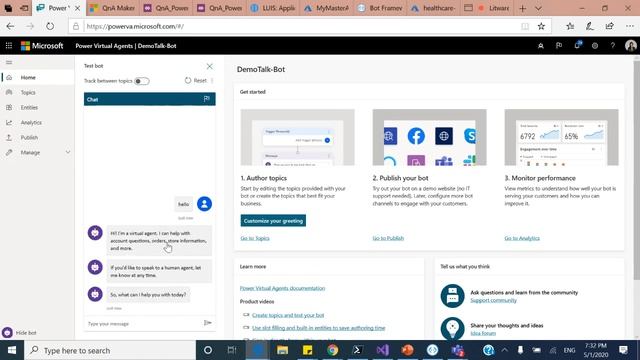Add page to favorites star icon
Viewport: 640px width, 360px height.
[x=541, y=26]
